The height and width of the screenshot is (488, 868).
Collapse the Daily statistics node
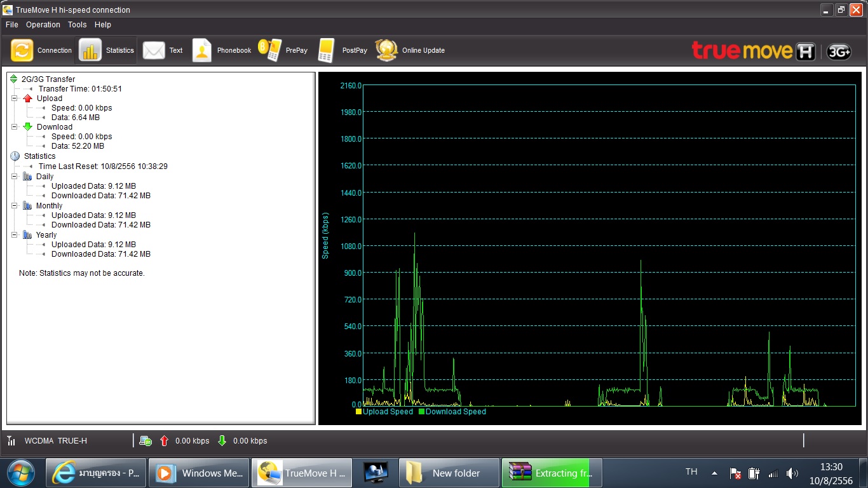15,177
